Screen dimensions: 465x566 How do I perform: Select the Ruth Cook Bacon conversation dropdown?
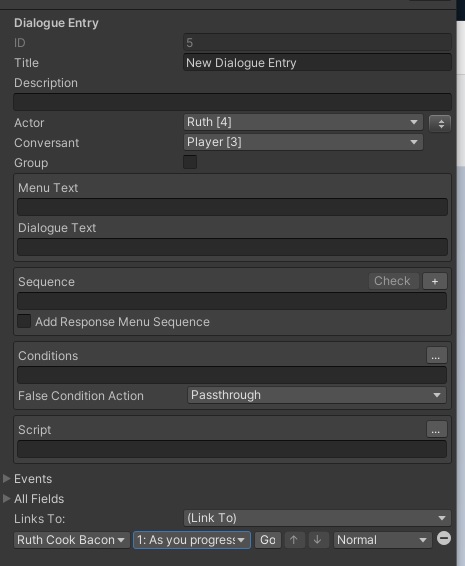pos(71,540)
